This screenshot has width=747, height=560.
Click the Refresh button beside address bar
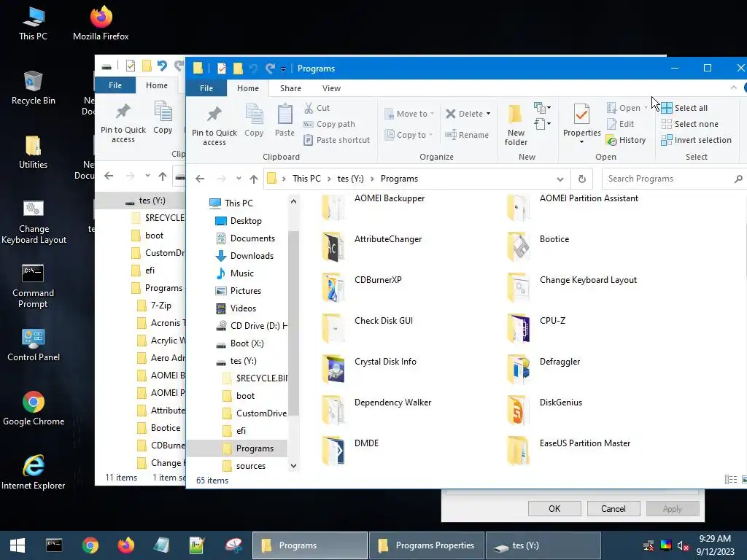[581, 179]
